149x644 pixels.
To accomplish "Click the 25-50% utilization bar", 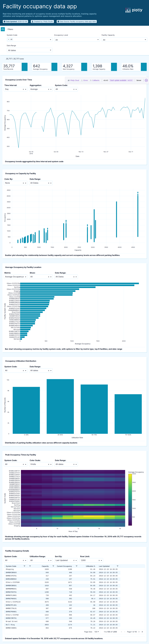I will click(60, 406).
